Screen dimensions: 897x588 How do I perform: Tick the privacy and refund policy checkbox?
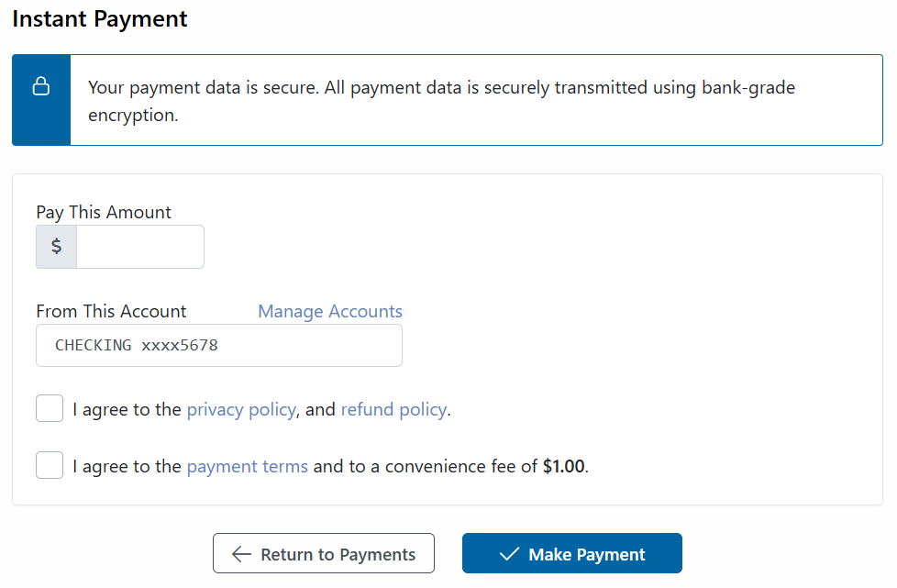[50, 409]
